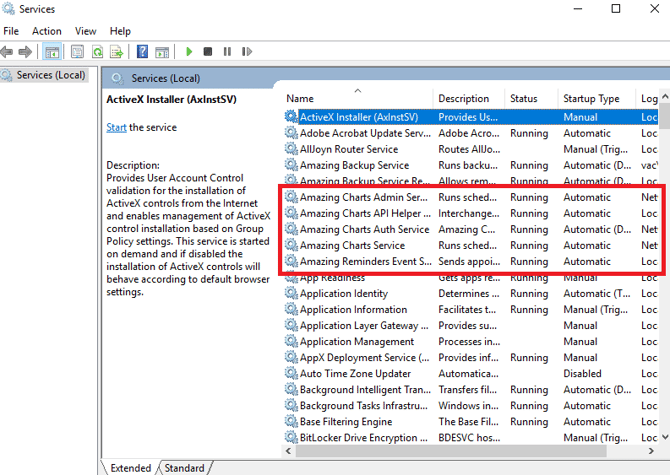
Task: Toggle the Show/Hide Action Pane icon
Action: coord(162,52)
